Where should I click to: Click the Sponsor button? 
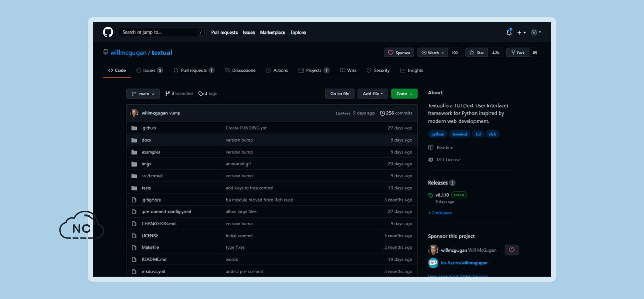(399, 53)
